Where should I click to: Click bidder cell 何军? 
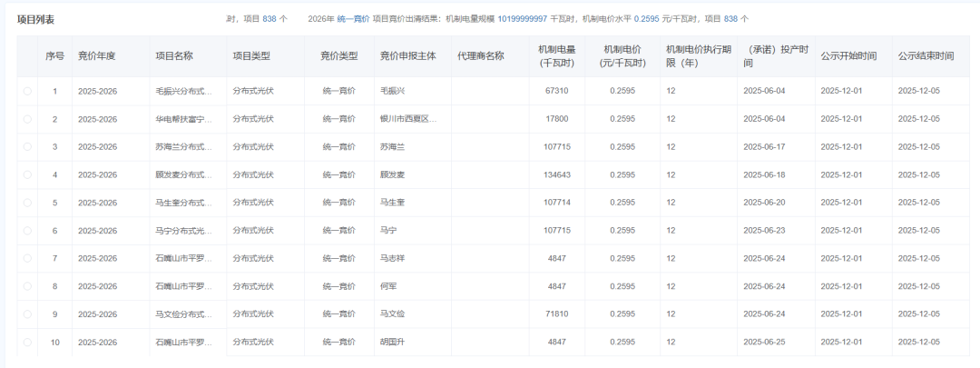(x=388, y=286)
